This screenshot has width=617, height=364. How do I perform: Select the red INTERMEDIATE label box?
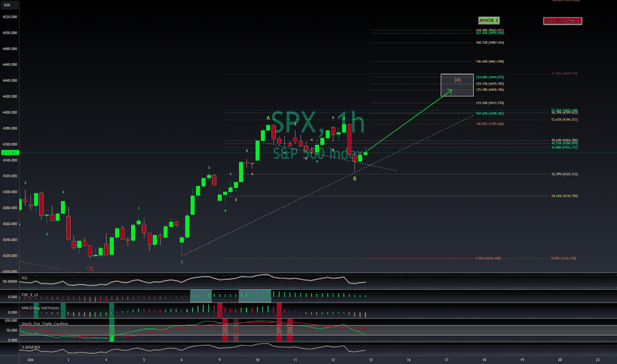point(562,21)
